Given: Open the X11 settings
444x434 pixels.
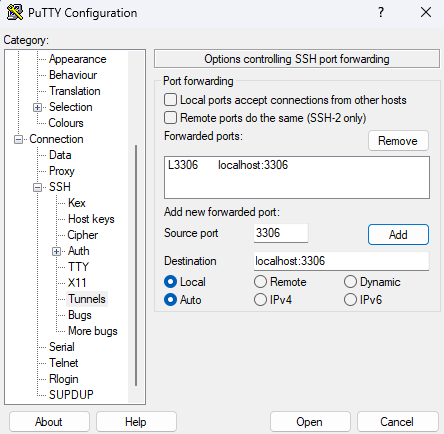Looking at the screenshot, I should [x=77, y=283].
